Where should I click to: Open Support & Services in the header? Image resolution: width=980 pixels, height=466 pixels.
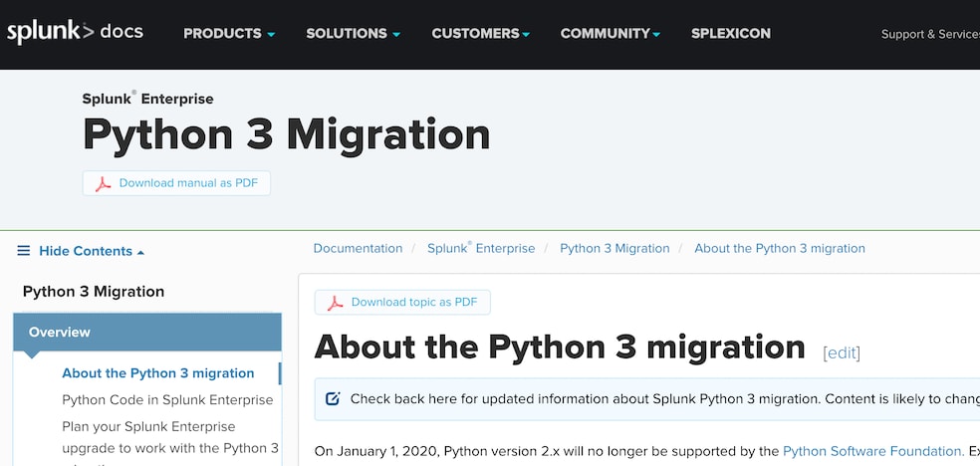point(930,35)
